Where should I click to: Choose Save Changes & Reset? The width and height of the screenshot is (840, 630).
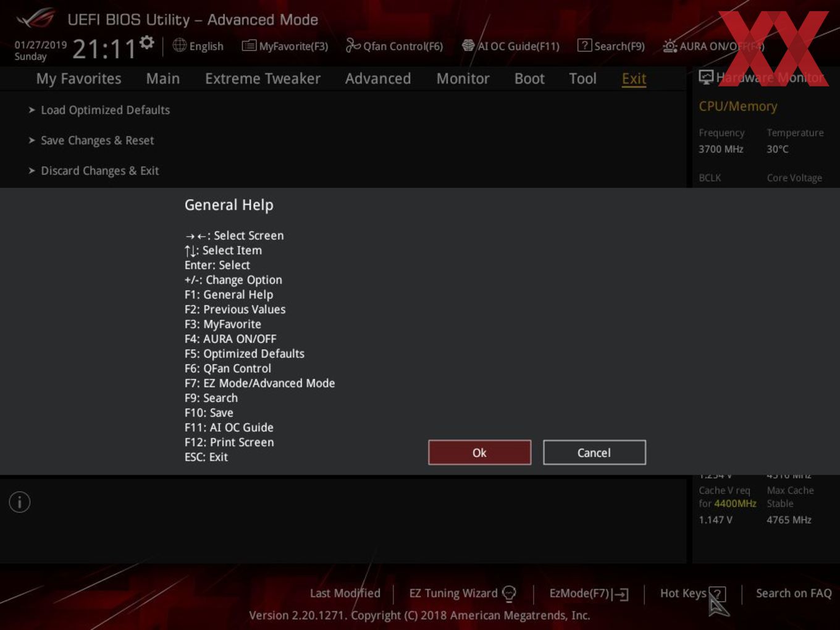(97, 140)
